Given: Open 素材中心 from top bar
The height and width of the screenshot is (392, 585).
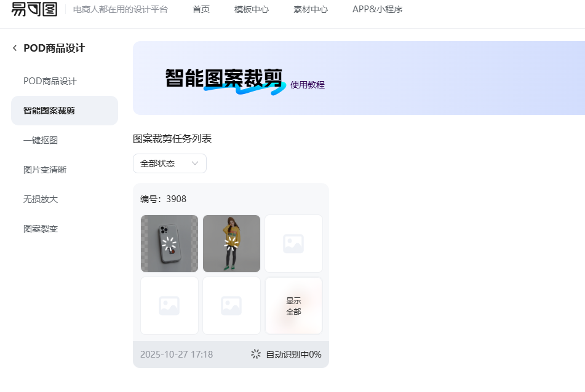Looking at the screenshot, I should (311, 10).
